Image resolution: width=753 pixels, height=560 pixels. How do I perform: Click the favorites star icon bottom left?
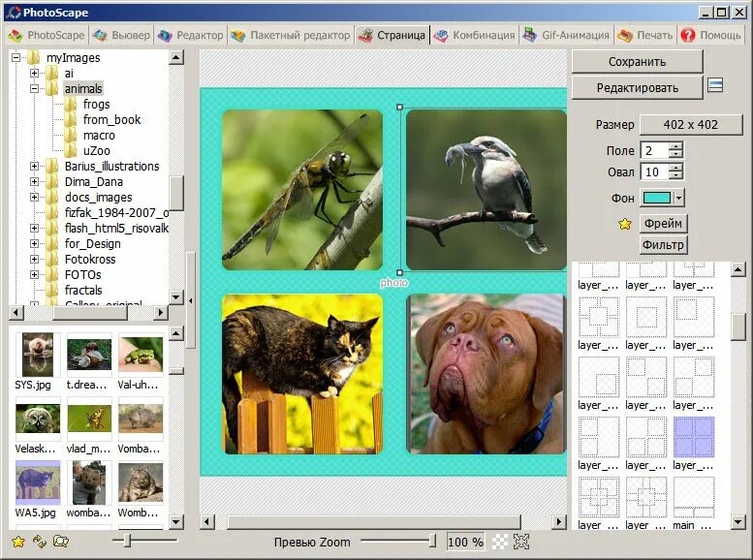click(18, 542)
